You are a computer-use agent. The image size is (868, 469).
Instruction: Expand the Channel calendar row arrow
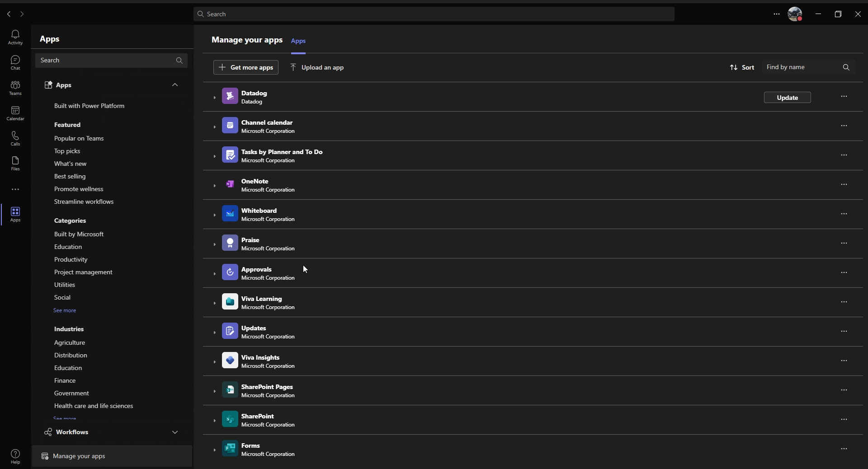[x=214, y=127]
